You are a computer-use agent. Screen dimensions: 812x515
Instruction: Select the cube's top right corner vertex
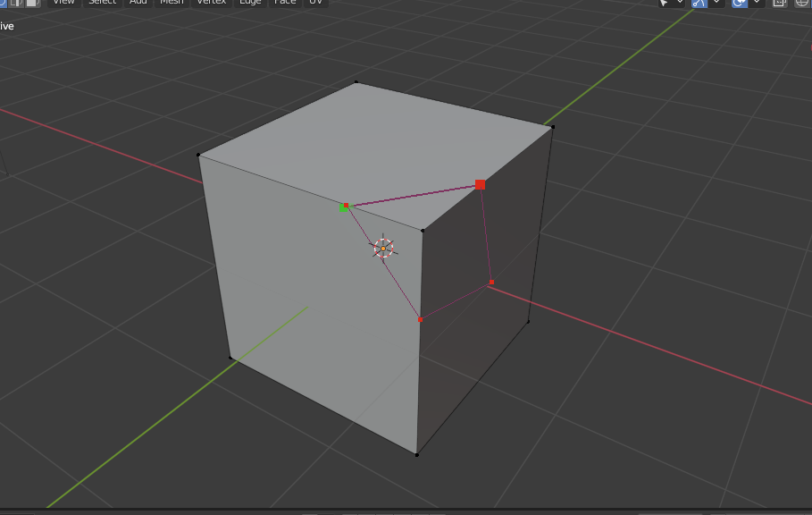(553, 126)
